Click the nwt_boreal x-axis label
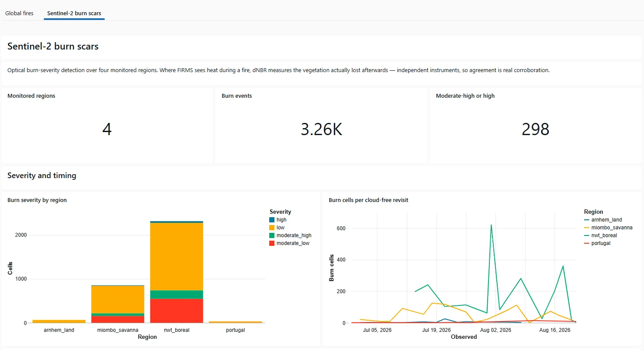644x351 pixels. click(x=177, y=330)
